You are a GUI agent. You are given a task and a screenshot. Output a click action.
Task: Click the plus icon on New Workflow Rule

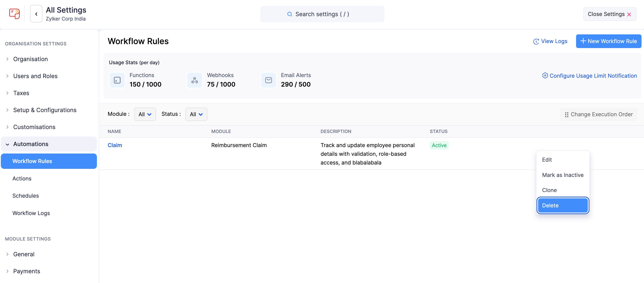(583, 41)
